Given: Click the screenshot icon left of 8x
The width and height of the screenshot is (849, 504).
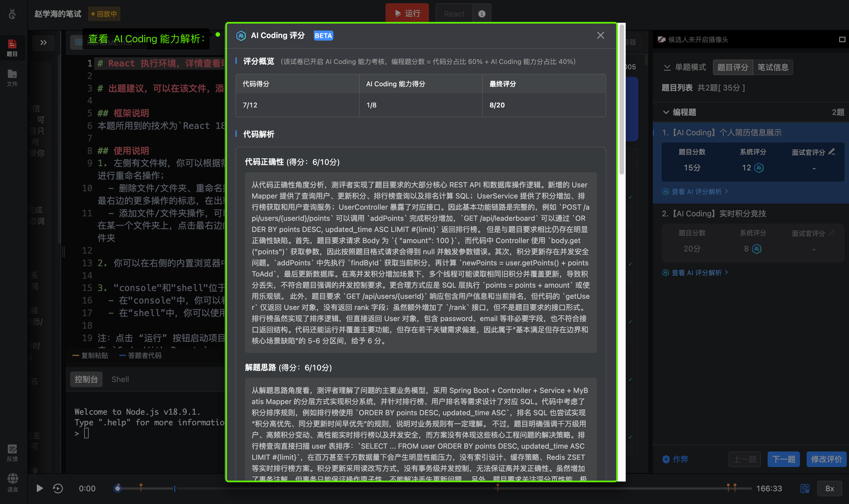Looking at the screenshot, I should 805,489.
